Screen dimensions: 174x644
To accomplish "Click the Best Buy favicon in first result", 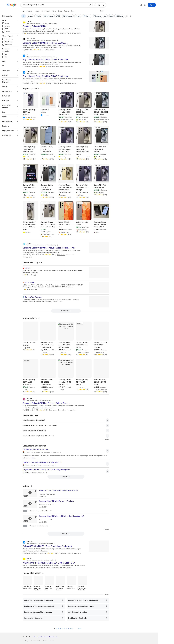I will pos(24,22).
